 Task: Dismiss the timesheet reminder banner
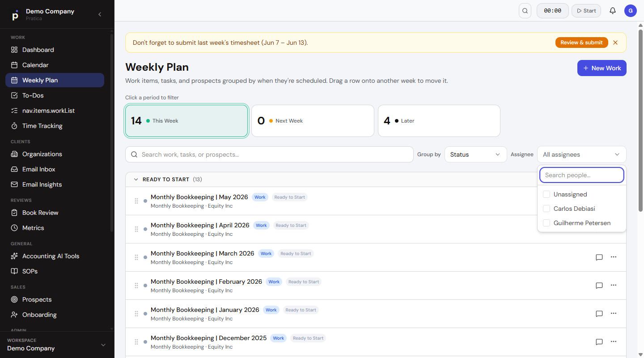615,43
